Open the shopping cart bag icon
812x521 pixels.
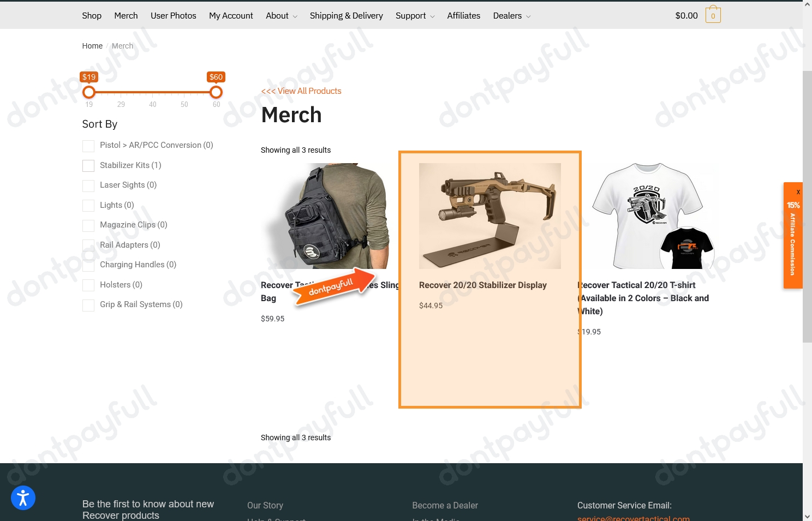pyautogui.click(x=713, y=15)
